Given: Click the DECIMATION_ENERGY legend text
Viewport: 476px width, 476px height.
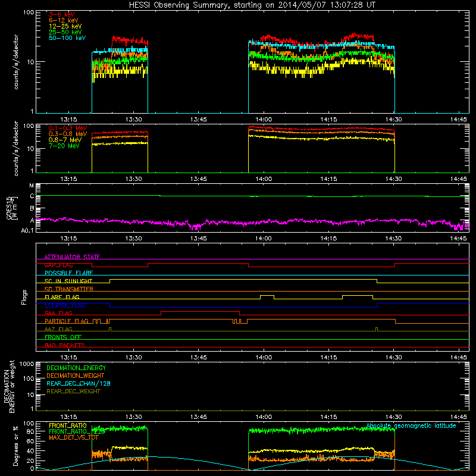Looking at the screenshot, I should (x=76, y=368).
